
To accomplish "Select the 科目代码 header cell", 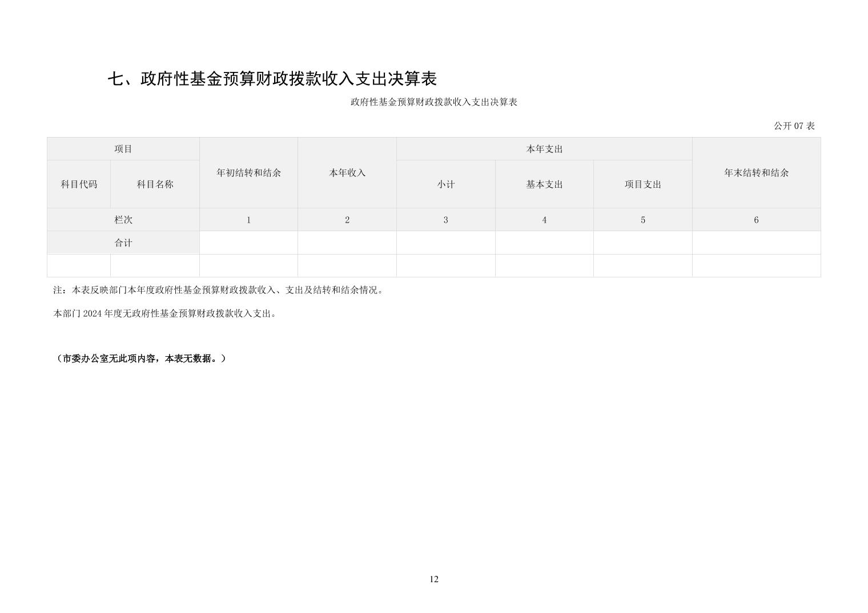I will coord(79,184).
